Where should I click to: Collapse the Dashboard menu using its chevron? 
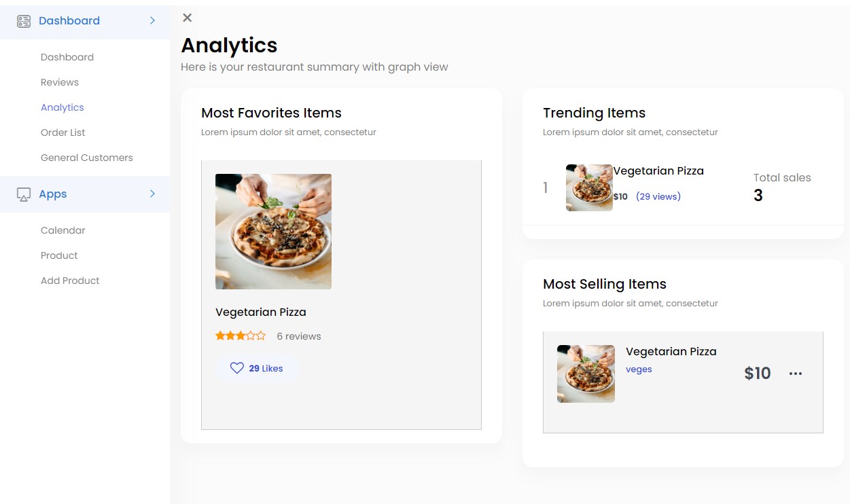tap(152, 20)
